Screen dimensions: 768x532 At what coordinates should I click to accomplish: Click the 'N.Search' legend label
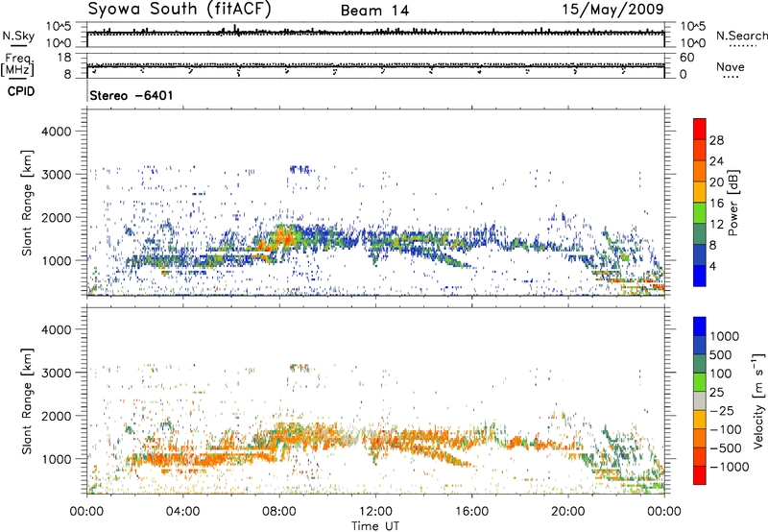[x=741, y=36]
